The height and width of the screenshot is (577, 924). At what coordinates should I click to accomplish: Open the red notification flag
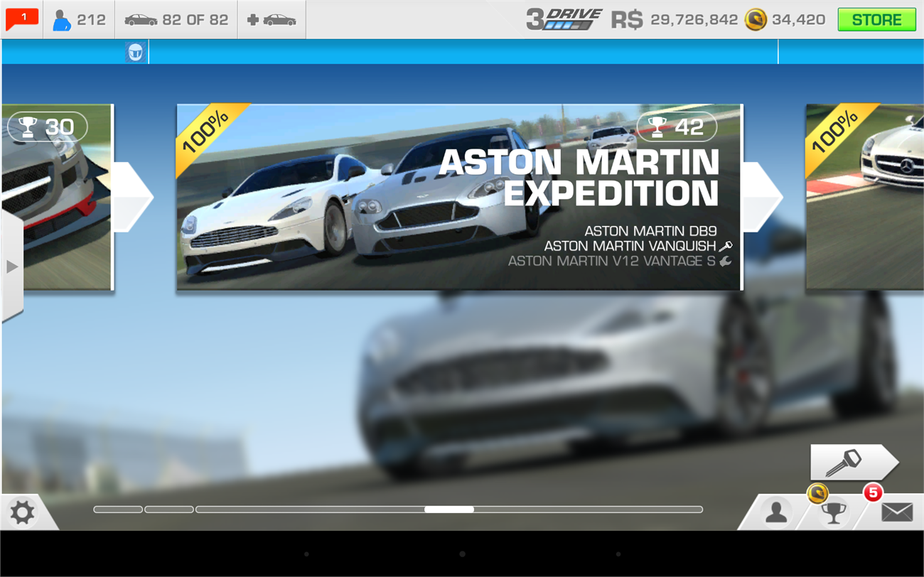point(22,19)
